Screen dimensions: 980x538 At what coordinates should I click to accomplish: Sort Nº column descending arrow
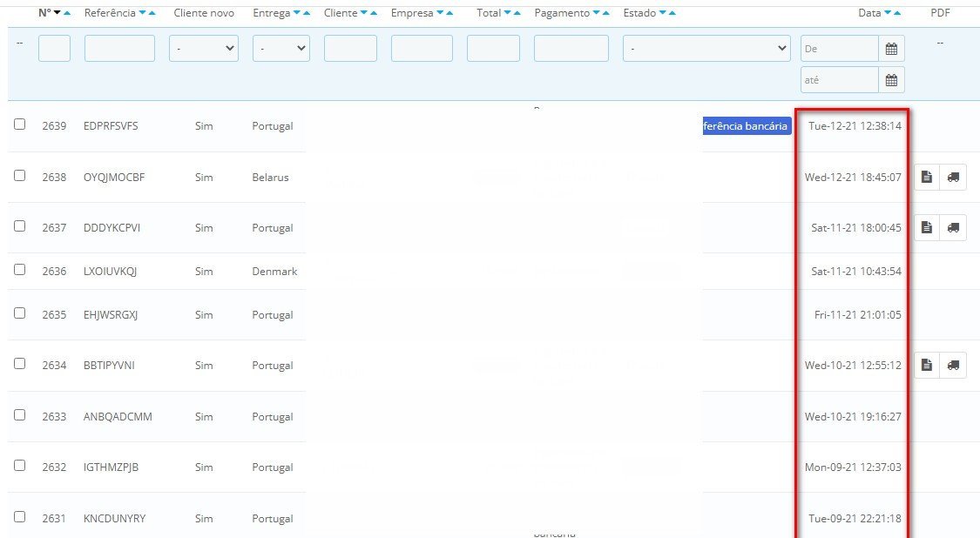(x=57, y=13)
